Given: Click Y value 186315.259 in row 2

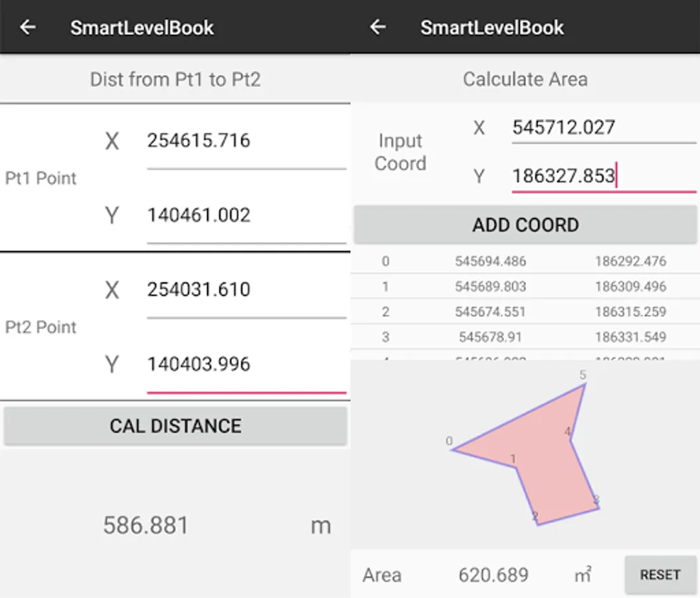Looking at the screenshot, I should 630,312.
